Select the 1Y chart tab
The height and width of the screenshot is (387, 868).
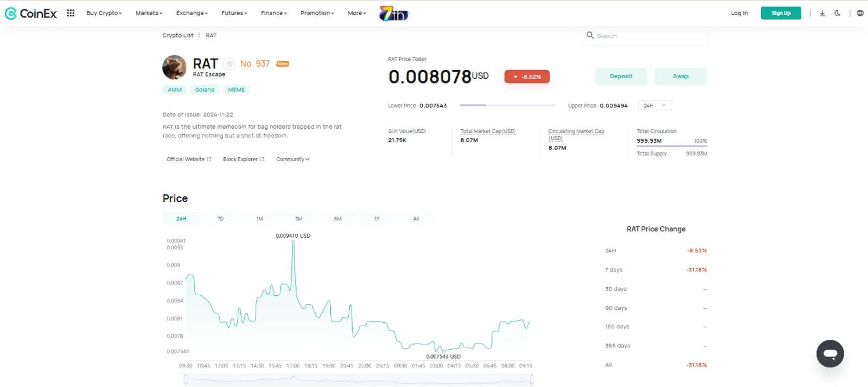376,219
